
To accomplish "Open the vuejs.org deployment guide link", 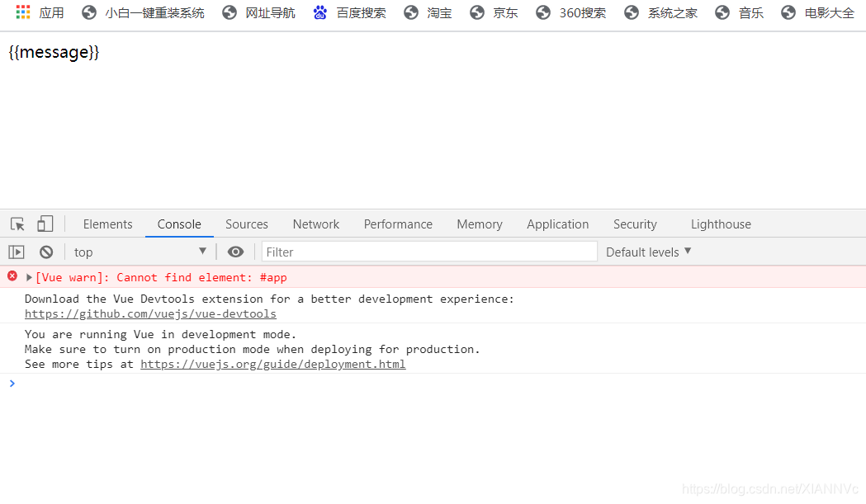I will [x=272, y=364].
